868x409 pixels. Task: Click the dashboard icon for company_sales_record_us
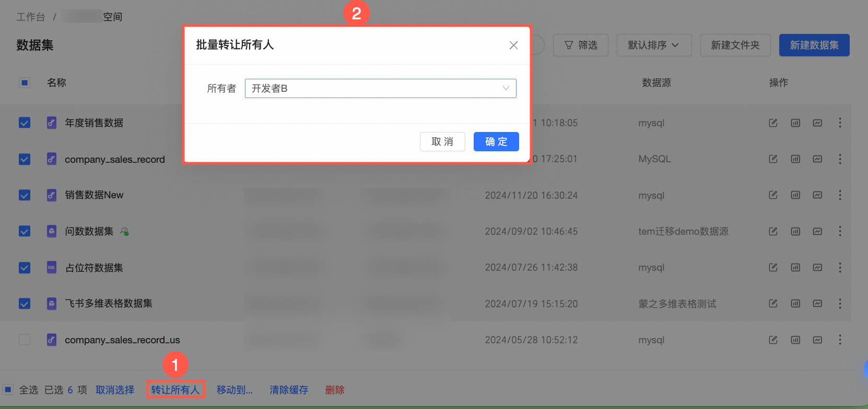(x=795, y=340)
